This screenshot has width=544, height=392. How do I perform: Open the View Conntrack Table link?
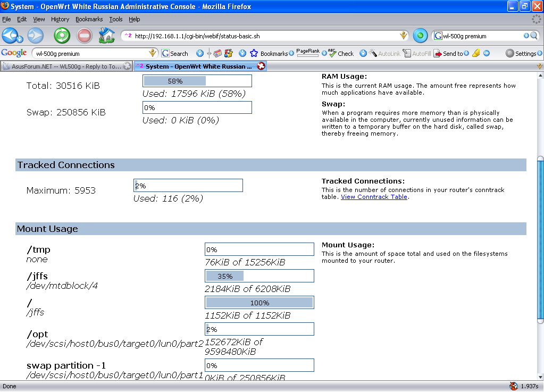click(374, 197)
